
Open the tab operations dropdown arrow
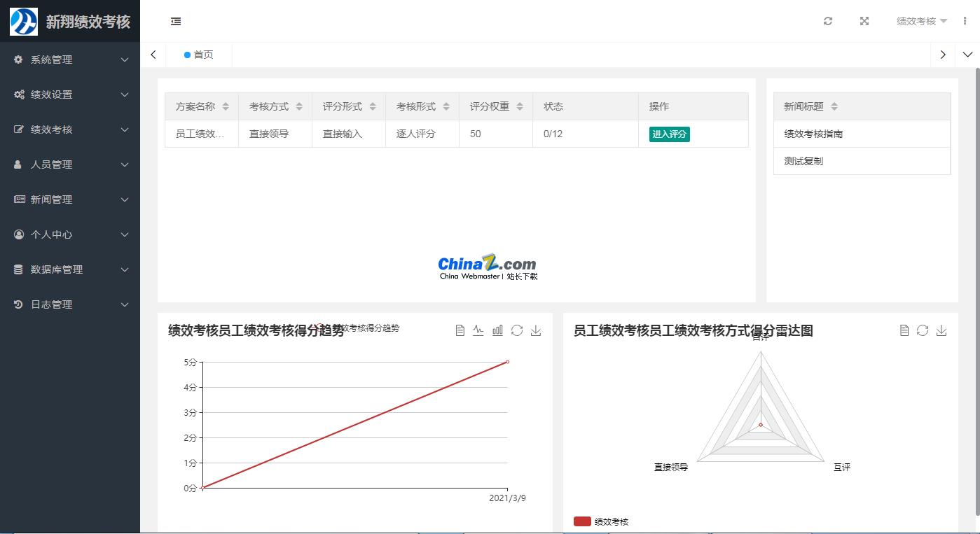click(967, 55)
